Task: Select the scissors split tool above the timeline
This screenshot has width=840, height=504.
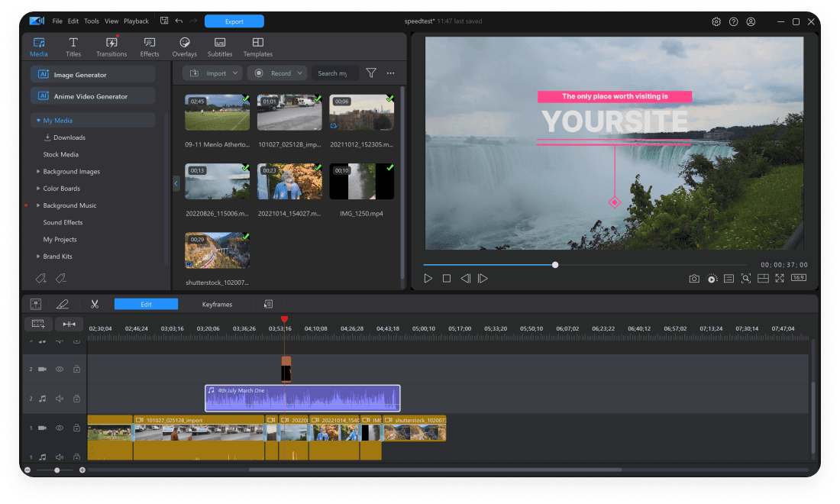Action: (x=95, y=303)
